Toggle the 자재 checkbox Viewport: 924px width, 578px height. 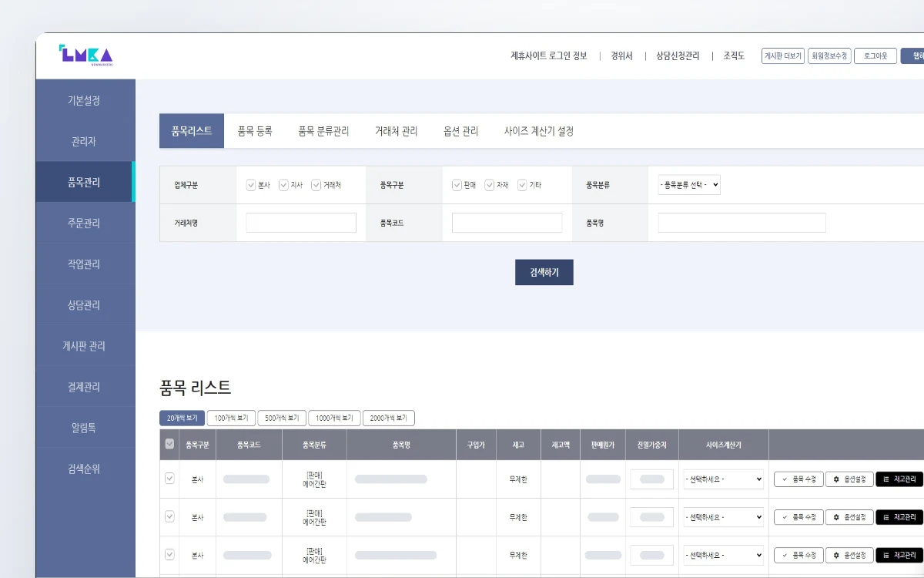click(489, 185)
